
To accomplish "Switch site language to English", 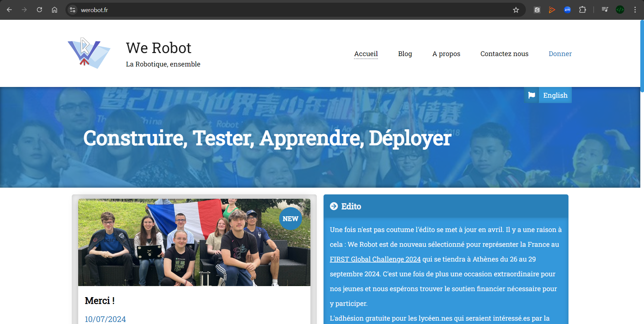I will [548, 95].
